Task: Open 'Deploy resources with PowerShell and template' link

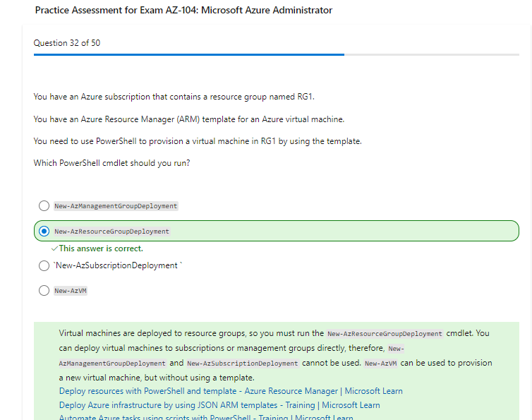Action: pyautogui.click(x=231, y=391)
